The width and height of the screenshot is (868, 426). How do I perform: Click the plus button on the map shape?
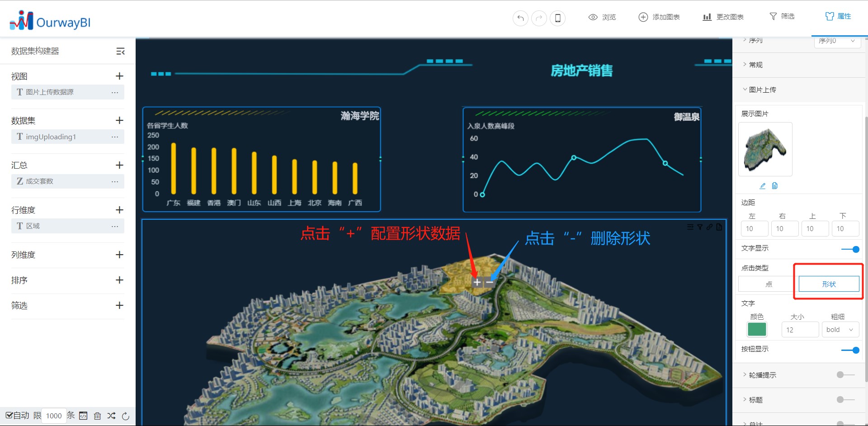(477, 282)
